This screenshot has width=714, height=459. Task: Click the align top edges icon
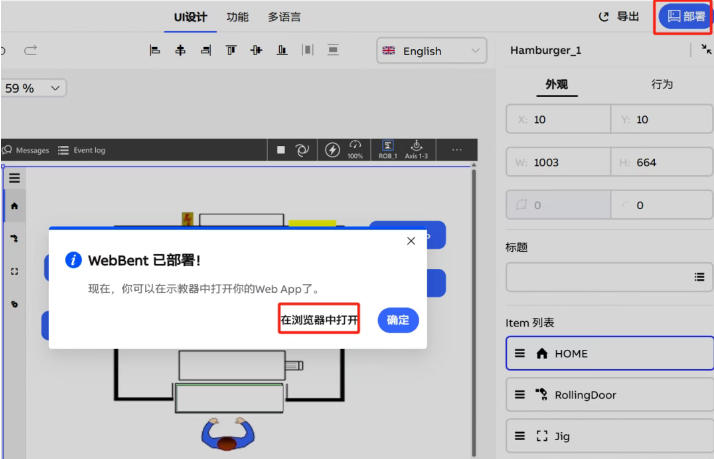pos(231,50)
